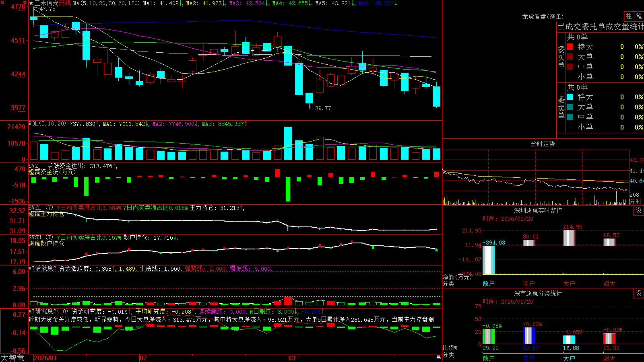This screenshot has height=362, width=644.
Task: Click the 39.77 low price annotation
Action: click(x=323, y=108)
